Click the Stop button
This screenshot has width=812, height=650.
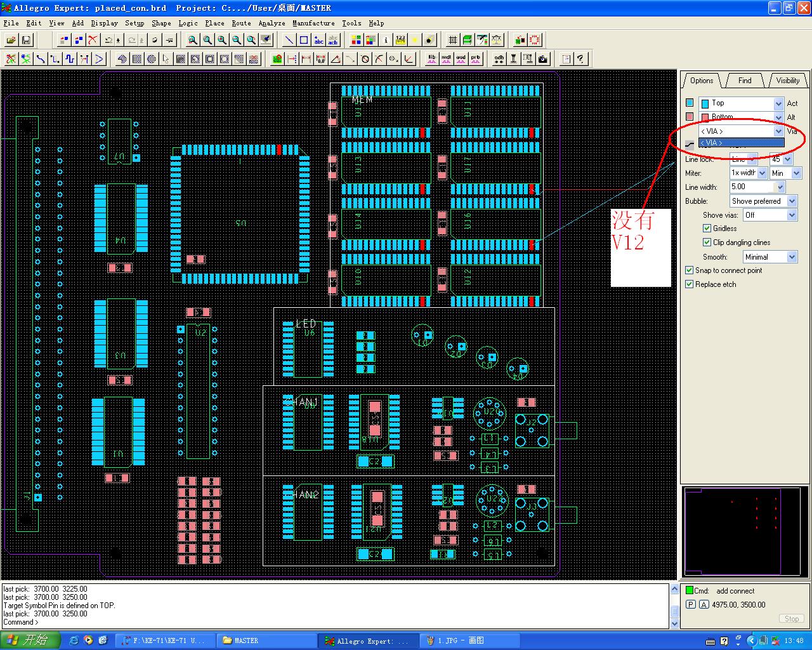[x=792, y=619]
